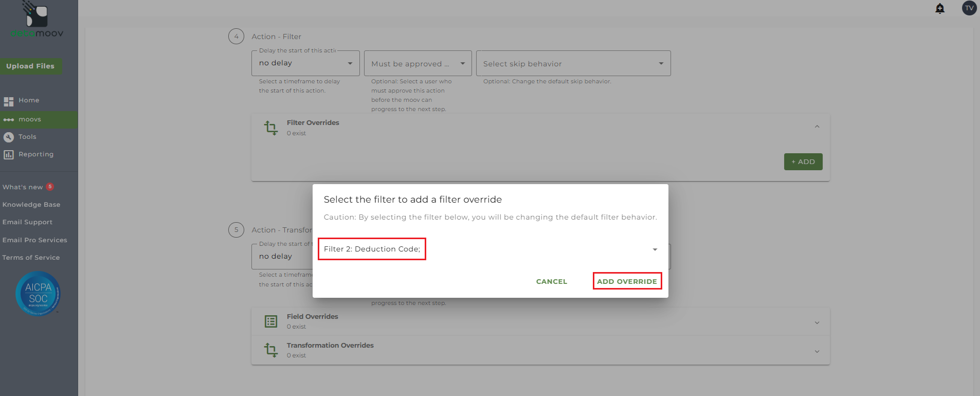
Task: Click the Filter Overrides crop icon
Action: point(271,128)
